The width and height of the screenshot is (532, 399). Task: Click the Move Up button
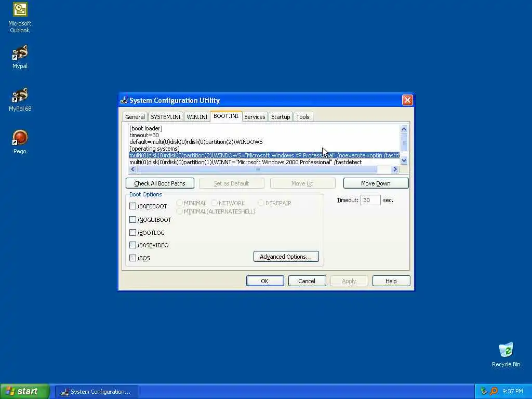[x=303, y=183]
